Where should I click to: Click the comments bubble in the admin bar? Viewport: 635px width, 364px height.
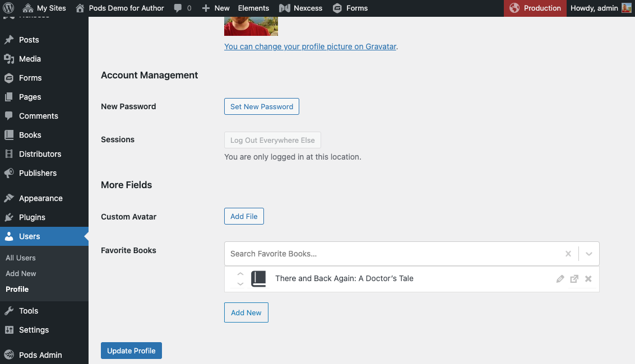click(178, 8)
